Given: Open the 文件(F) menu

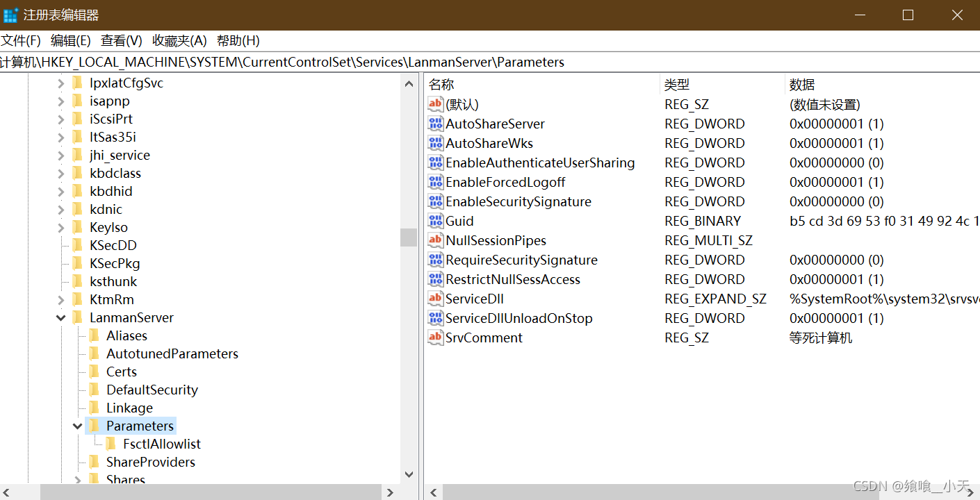Looking at the screenshot, I should (x=21, y=41).
